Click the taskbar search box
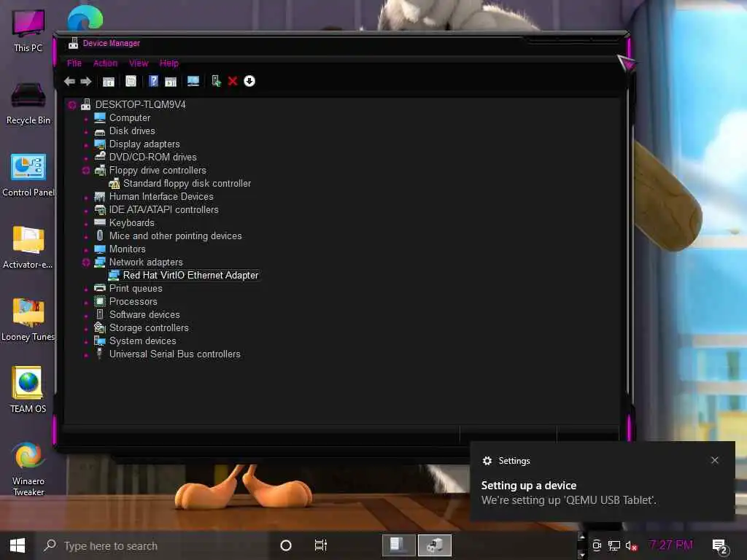The image size is (747, 560). (x=152, y=545)
